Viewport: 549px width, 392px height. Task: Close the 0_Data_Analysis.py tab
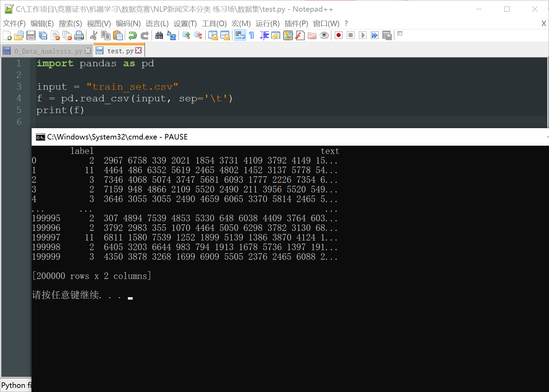[88, 51]
